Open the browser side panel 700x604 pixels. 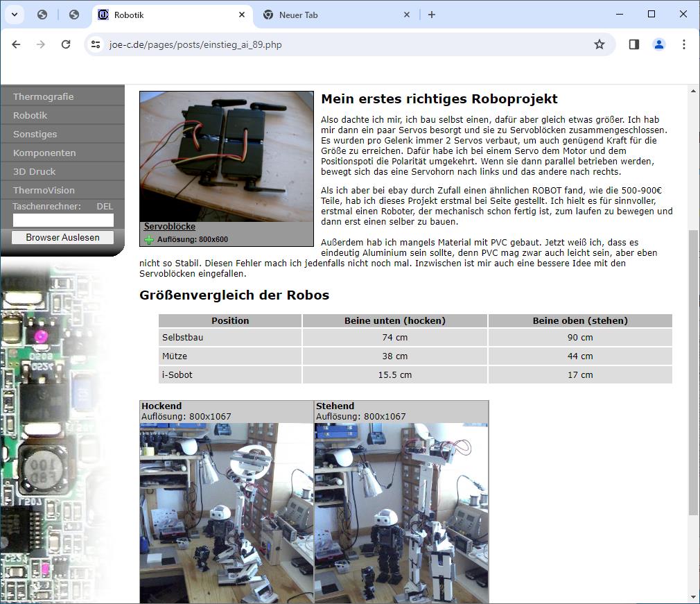point(633,44)
